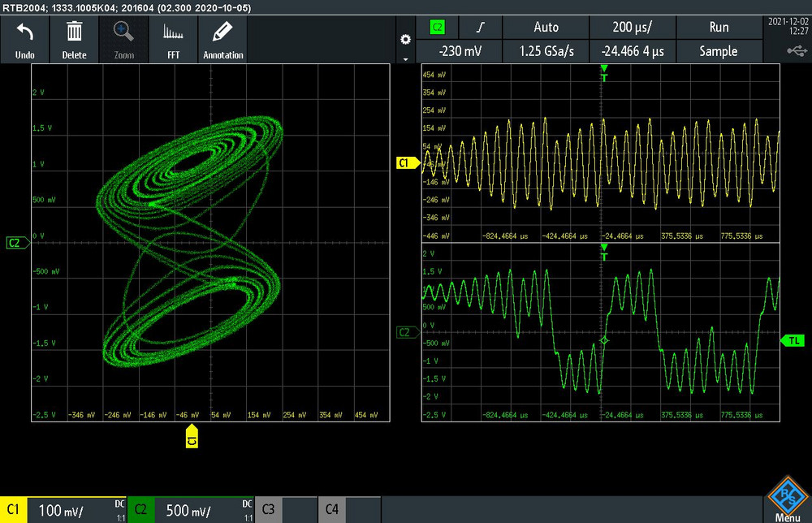The height and width of the screenshot is (523, 812).
Task: Select the yellow C1 waveform ground marker
Action: coord(408,163)
